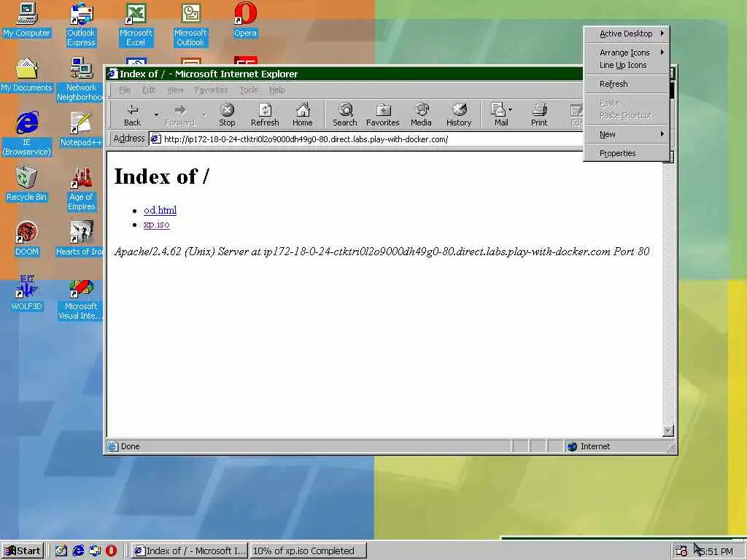
Task: Select Microsoft Excel desktop icon
Action: pyautogui.click(x=136, y=25)
